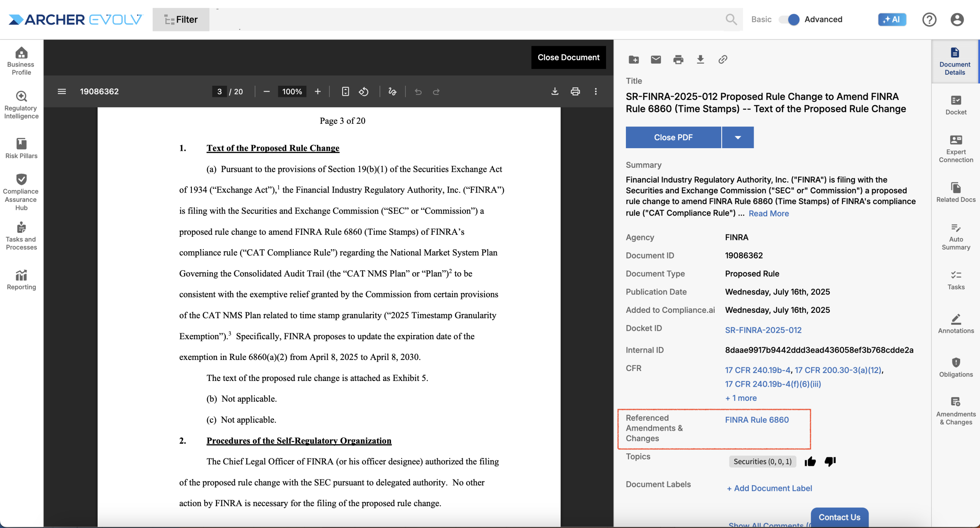Open Regulatory Intelligence in left sidebar
Screen dimensions: 980x528
pos(21,105)
